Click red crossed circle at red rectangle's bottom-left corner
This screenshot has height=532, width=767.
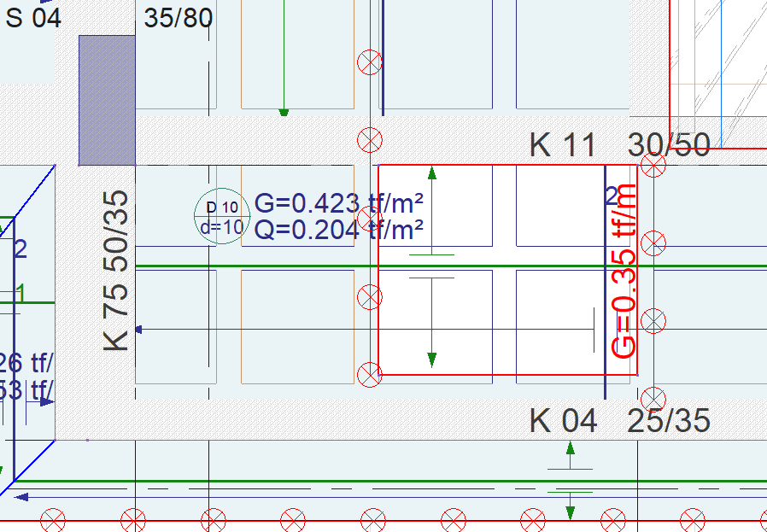pos(369,372)
